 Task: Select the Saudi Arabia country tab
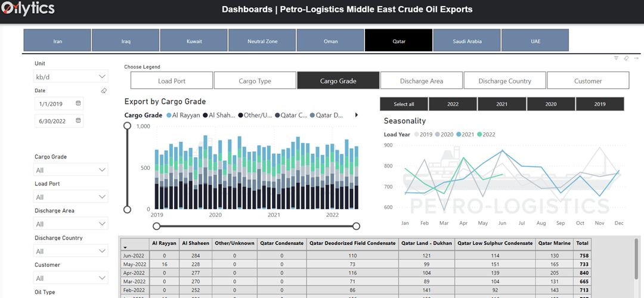(x=467, y=40)
